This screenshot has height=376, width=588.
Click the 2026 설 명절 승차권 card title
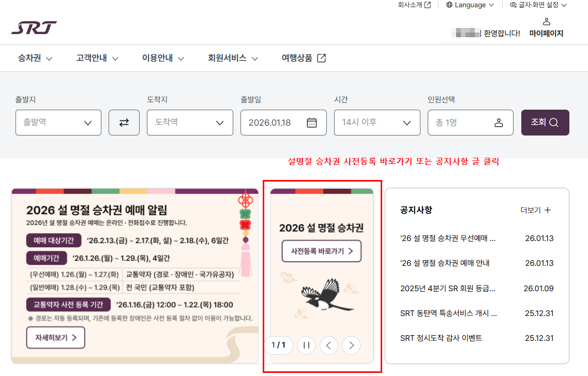(x=321, y=228)
